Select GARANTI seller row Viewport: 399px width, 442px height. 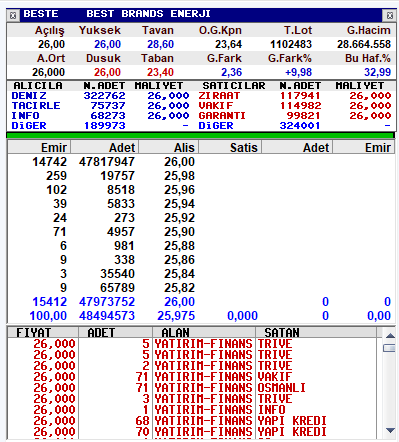[x=295, y=116]
